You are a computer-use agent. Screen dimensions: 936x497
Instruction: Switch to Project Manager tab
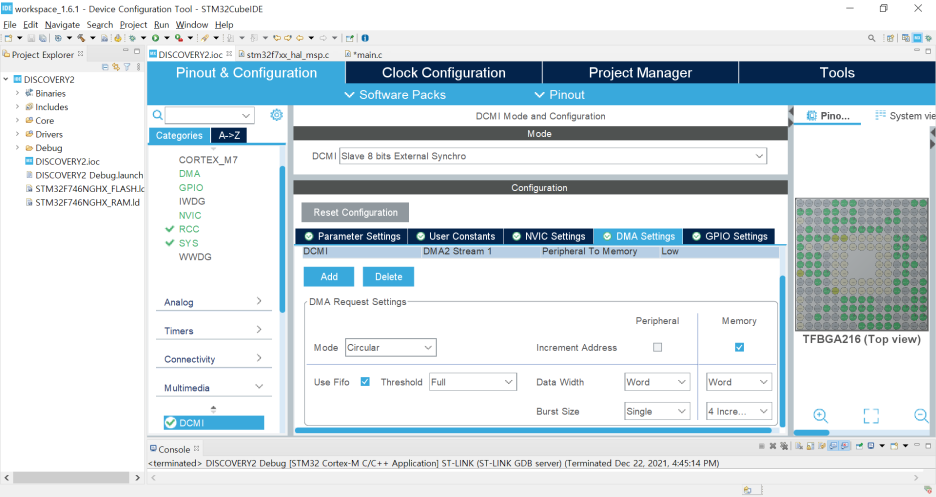640,73
